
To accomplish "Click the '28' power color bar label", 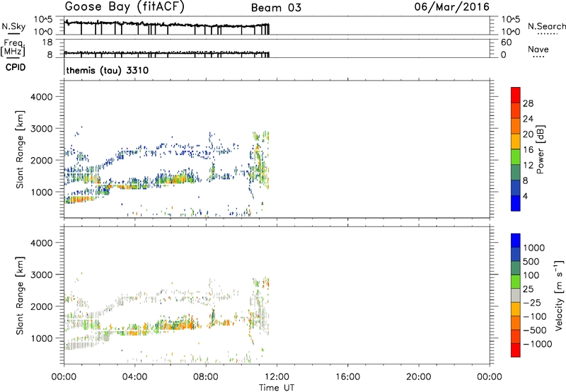I will pyautogui.click(x=528, y=103).
